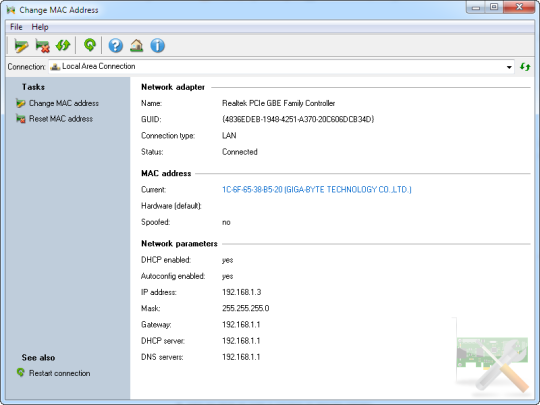Click the green double-arrow refresh toolbar icon
Image resolution: width=540 pixels, height=405 pixels.
click(63, 45)
